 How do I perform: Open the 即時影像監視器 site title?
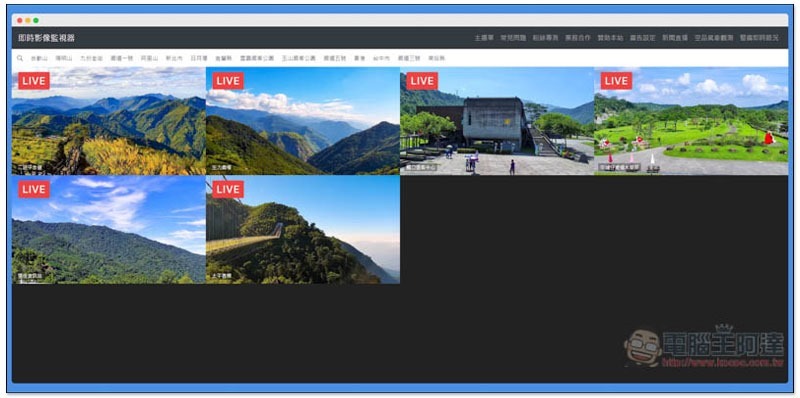pyautogui.click(x=46, y=38)
